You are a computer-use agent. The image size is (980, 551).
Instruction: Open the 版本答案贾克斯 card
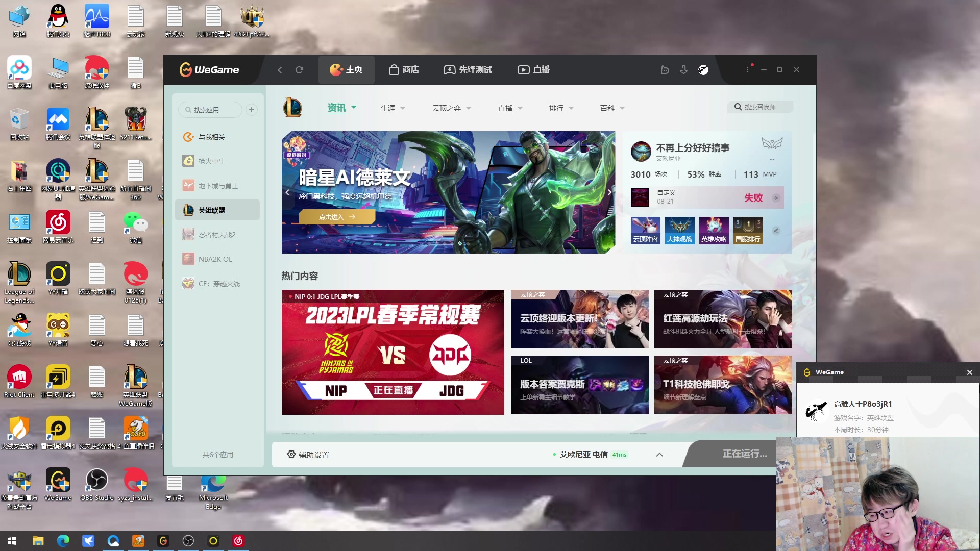click(x=580, y=385)
